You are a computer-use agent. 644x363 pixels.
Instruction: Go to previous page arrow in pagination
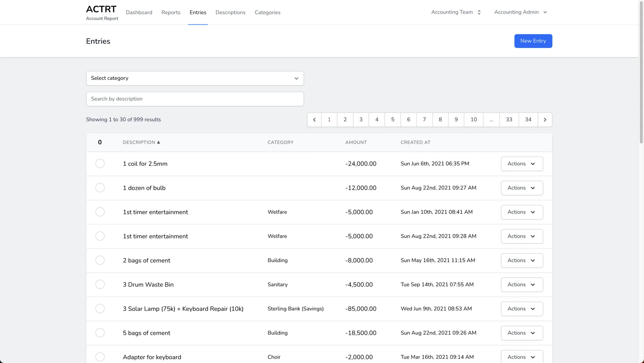point(314,120)
